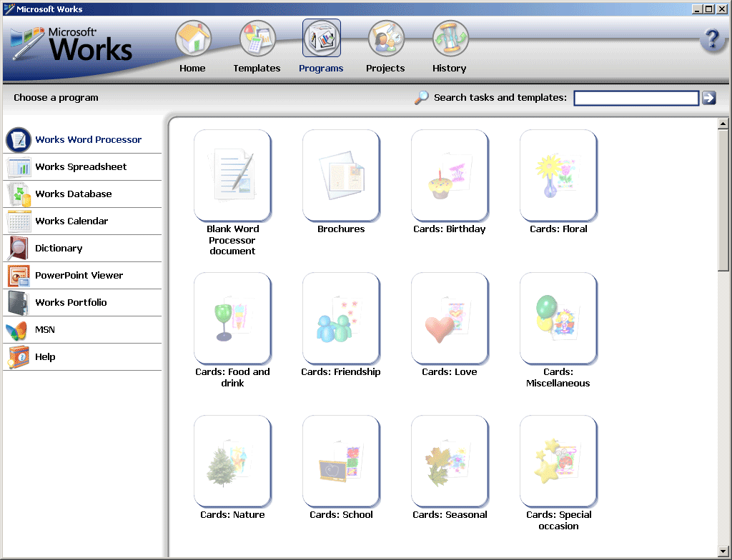
Task: Click the search go arrow button
Action: tap(709, 98)
